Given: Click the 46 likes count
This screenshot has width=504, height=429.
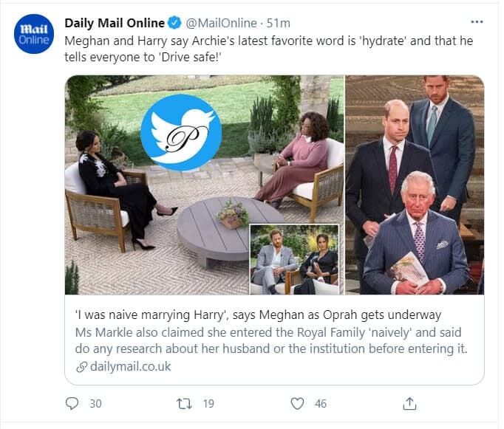Looking at the screenshot, I should click(321, 404).
